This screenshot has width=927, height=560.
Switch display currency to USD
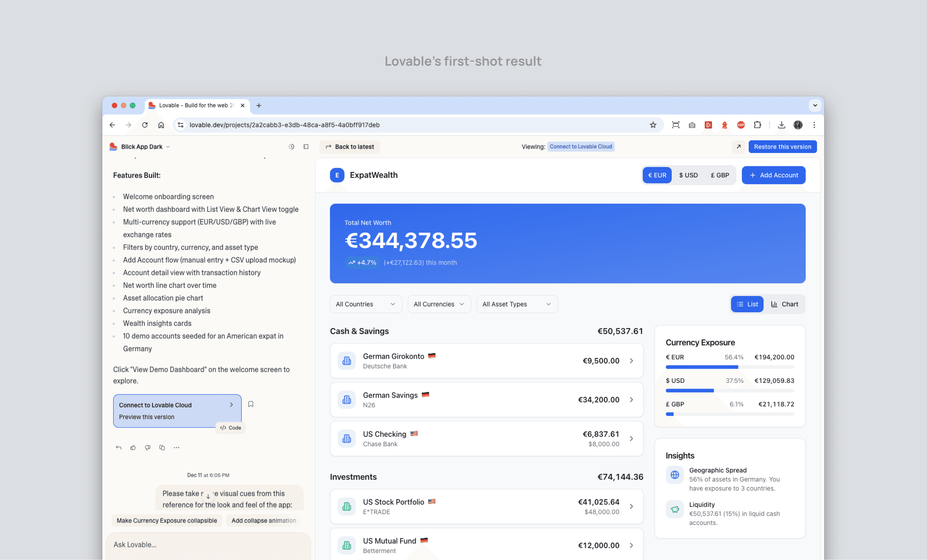[x=688, y=175]
